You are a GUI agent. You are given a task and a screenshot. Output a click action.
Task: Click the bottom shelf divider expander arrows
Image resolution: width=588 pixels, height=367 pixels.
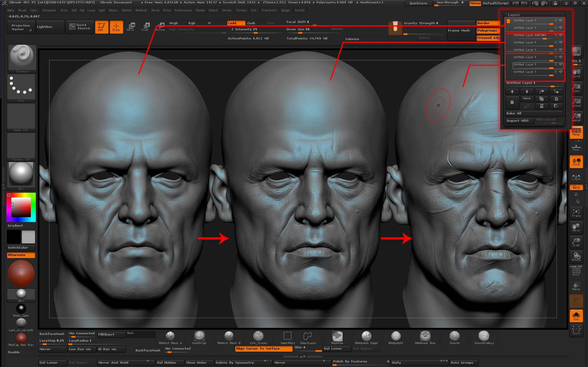tap(303, 357)
